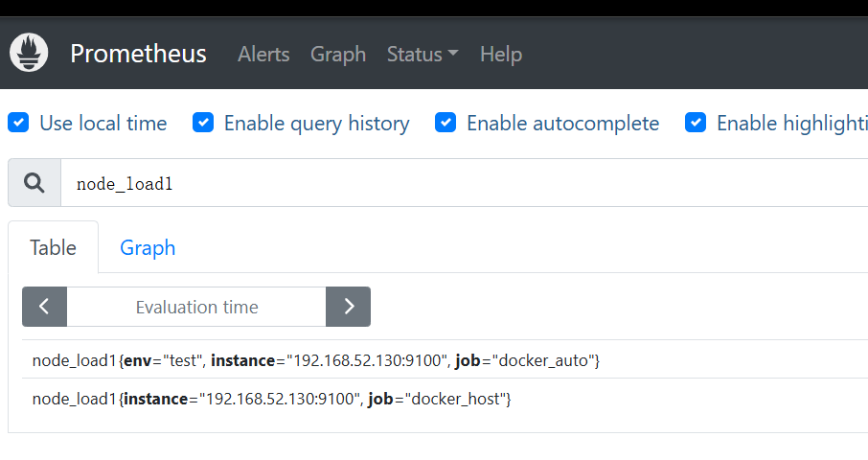
Task: Select the docker_auto job result row
Action: (445, 360)
